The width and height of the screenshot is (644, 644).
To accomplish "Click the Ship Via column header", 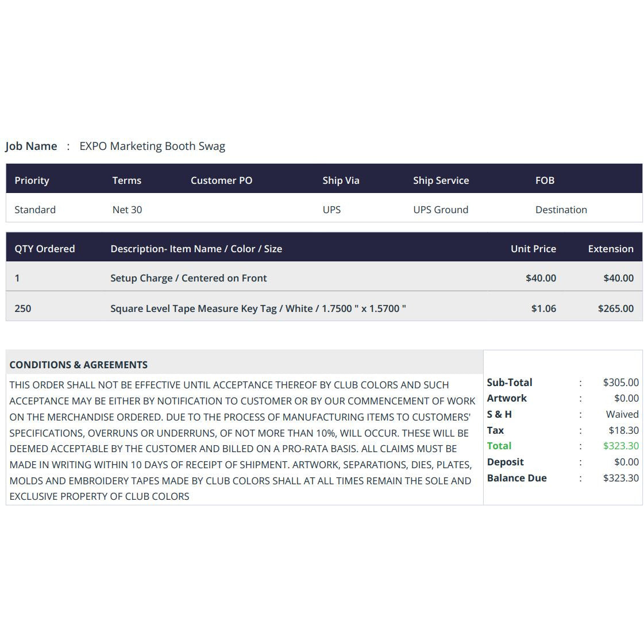I will pyautogui.click(x=341, y=180).
